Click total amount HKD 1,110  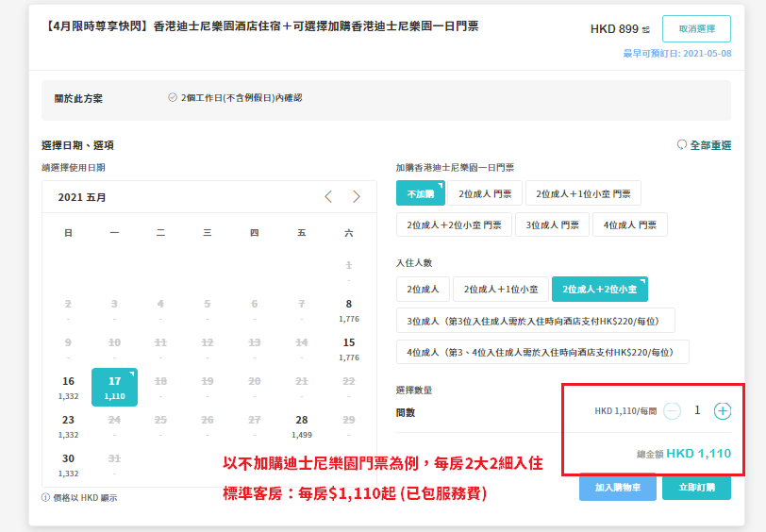(x=699, y=454)
